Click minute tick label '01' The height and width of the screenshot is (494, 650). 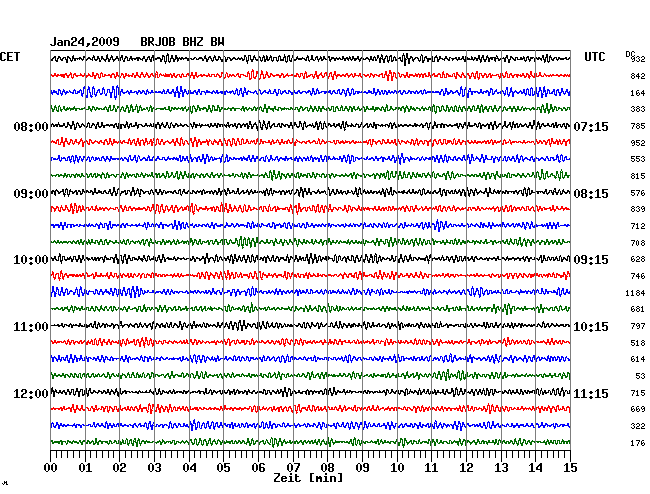point(85,467)
